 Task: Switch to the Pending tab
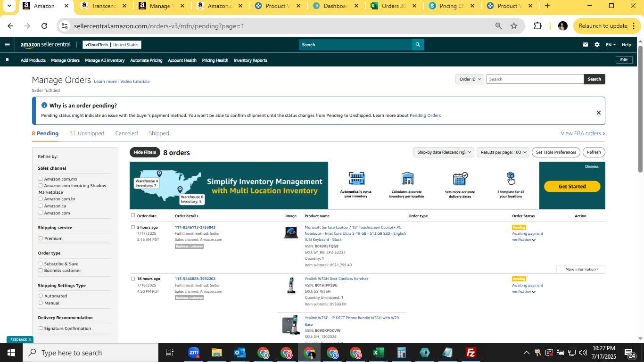(45, 133)
